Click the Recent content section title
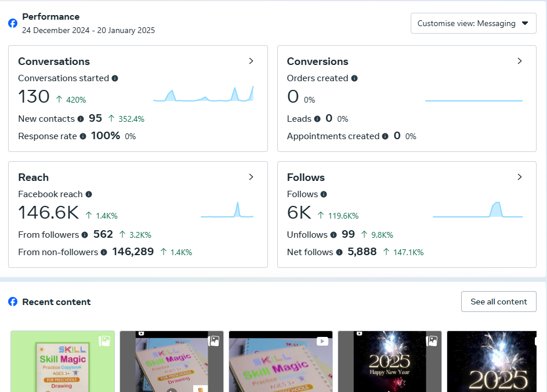Image resolution: width=547 pixels, height=392 pixels. [x=56, y=302]
